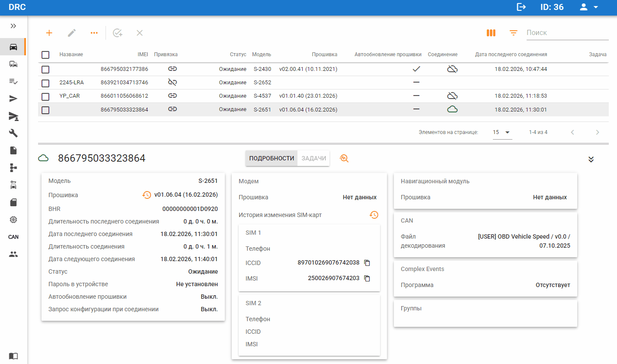Click the wrench icon in the sidebar
Screen dimensions: 617x364
[x=13, y=133]
